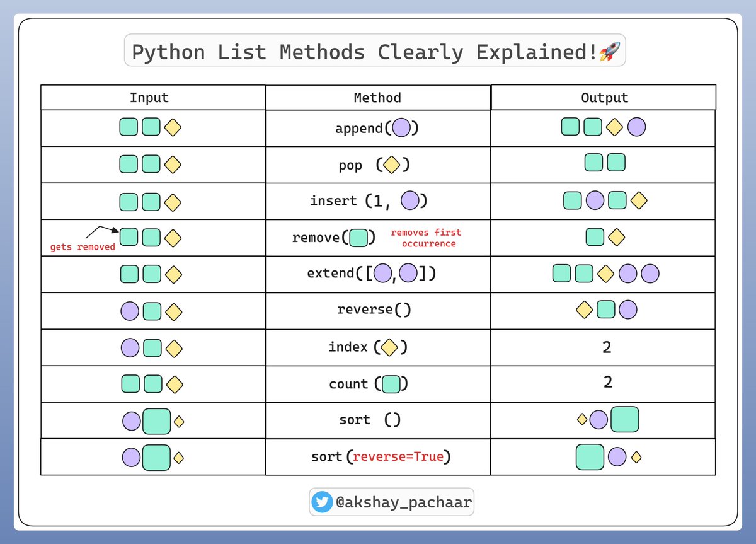Click the yellow diamond in pop input row
The image size is (756, 544).
(x=173, y=165)
